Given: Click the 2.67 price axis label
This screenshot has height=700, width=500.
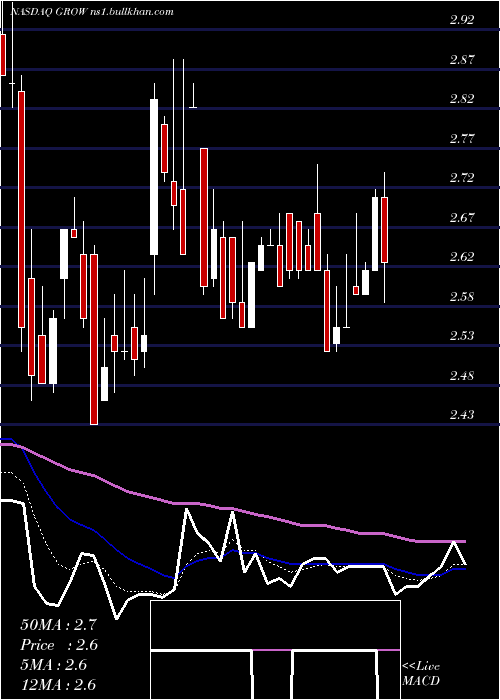Looking at the screenshot, I should (462, 217).
